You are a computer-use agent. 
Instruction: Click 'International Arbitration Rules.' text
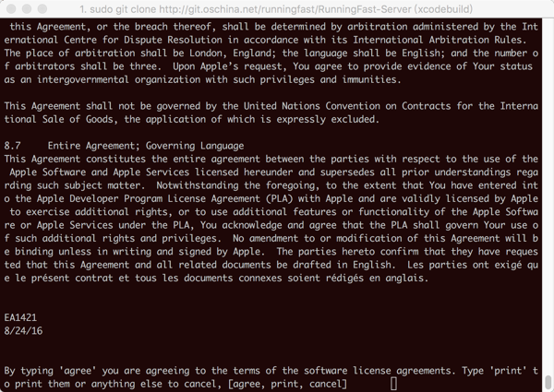440,40
